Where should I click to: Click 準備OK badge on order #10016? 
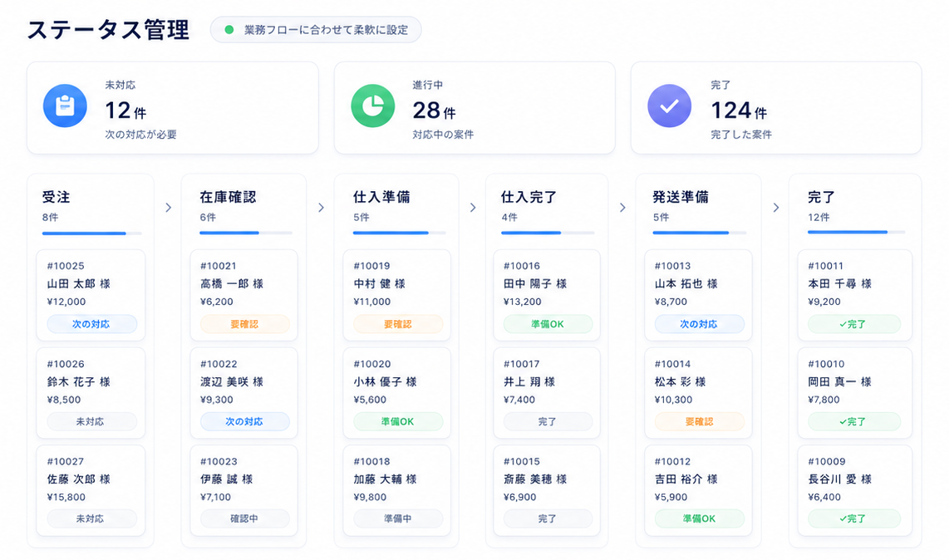(548, 324)
